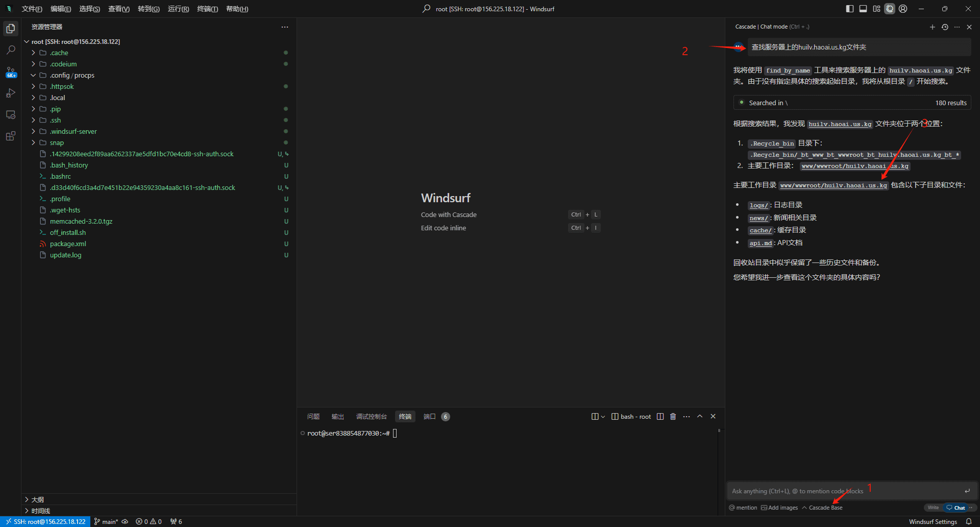Image resolution: width=980 pixels, height=527 pixels.
Task: Open the Searched in \ 180 results block
Action: click(852, 103)
